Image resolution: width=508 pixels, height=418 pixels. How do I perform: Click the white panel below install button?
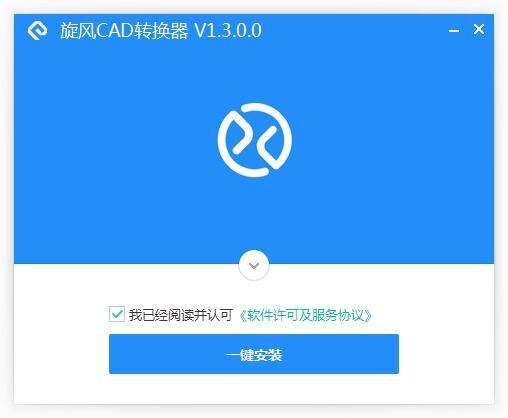pyautogui.click(x=254, y=389)
